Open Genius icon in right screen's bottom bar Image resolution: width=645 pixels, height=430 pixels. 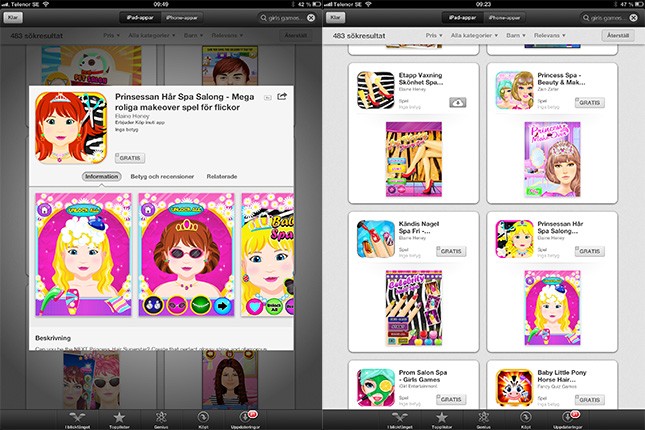484,417
